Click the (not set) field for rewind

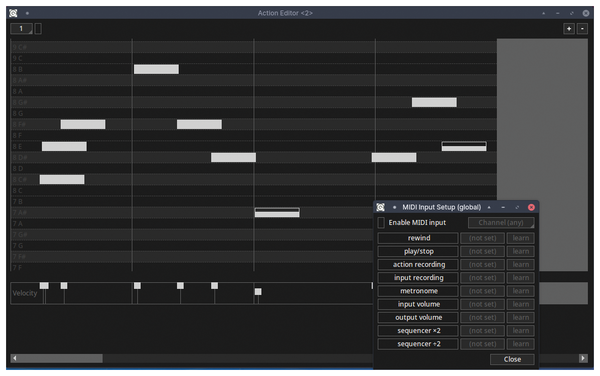click(x=482, y=238)
